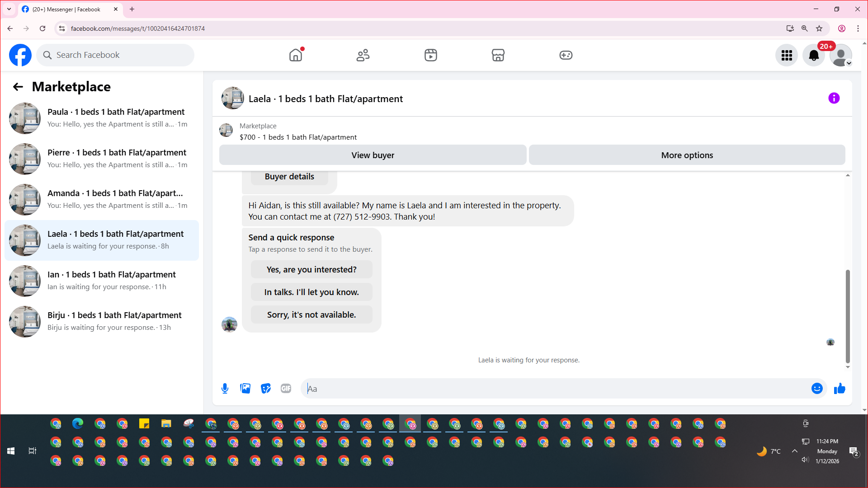
Task: Open the sticker picker icon
Action: (266, 389)
